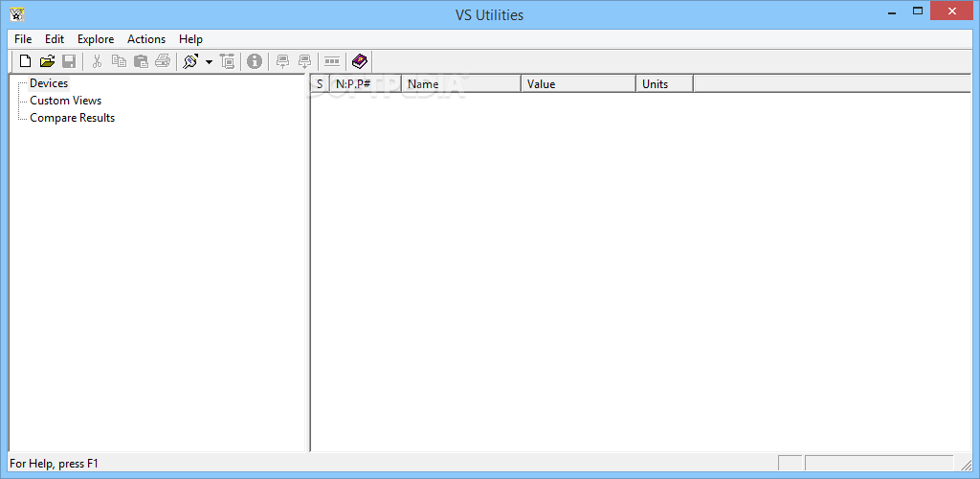Click the Name column header

(x=461, y=83)
